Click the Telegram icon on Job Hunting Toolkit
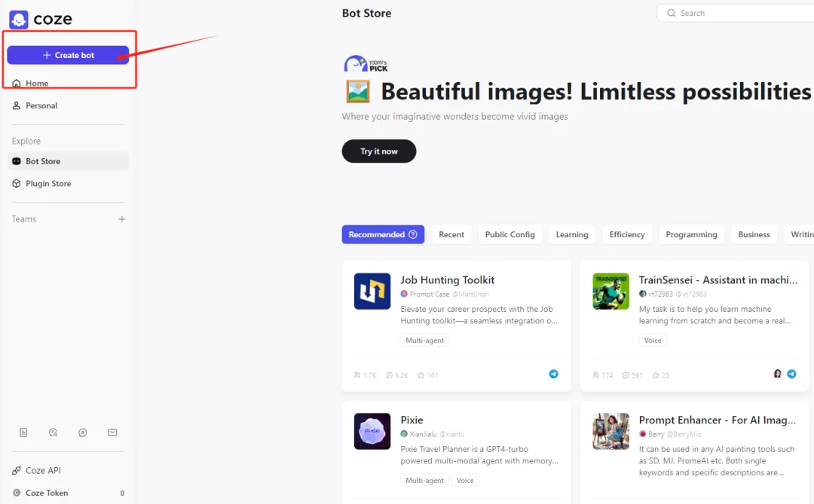 [553, 374]
